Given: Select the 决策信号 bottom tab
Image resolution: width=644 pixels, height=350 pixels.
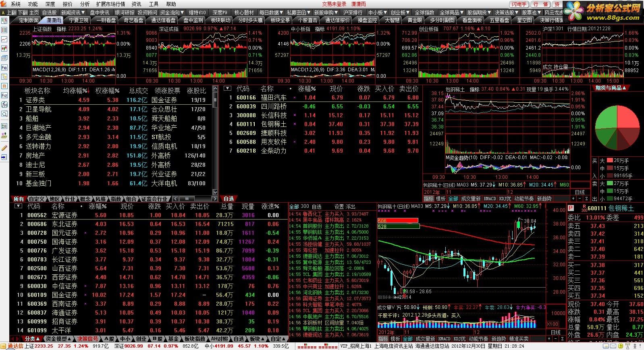Looking at the screenshot, I should (x=87, y=339).
